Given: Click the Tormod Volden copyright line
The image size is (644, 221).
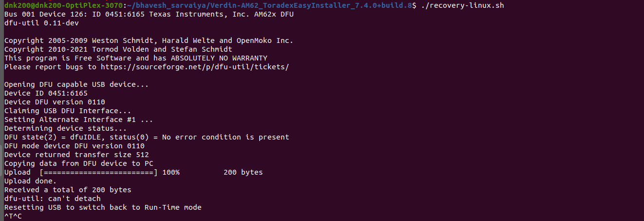Looking at the screenshot, I should [x=118, y=49].
